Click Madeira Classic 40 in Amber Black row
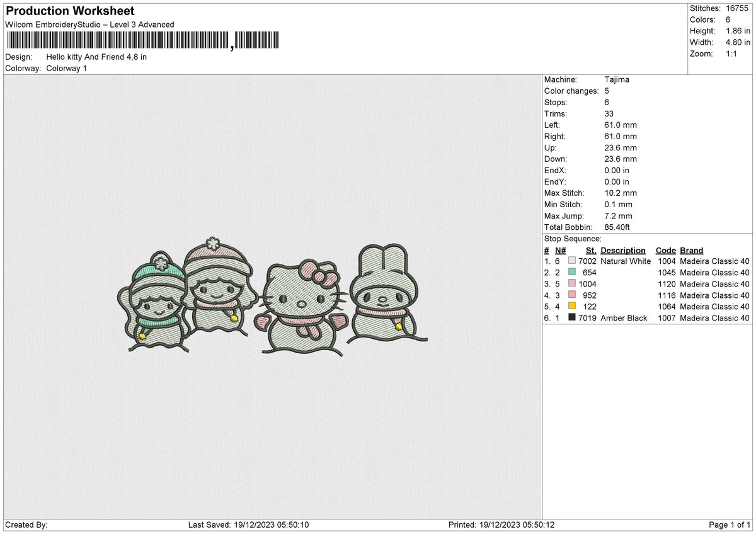The height and width of the screenshot is (534, 756). pos(715,318)
